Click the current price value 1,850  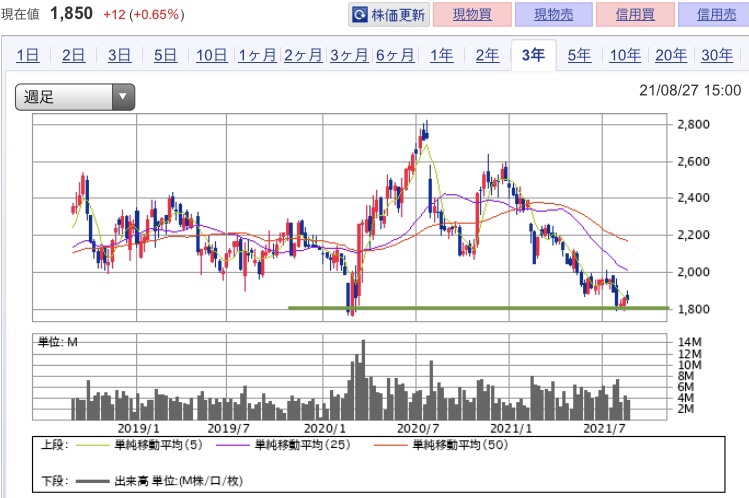72,13
